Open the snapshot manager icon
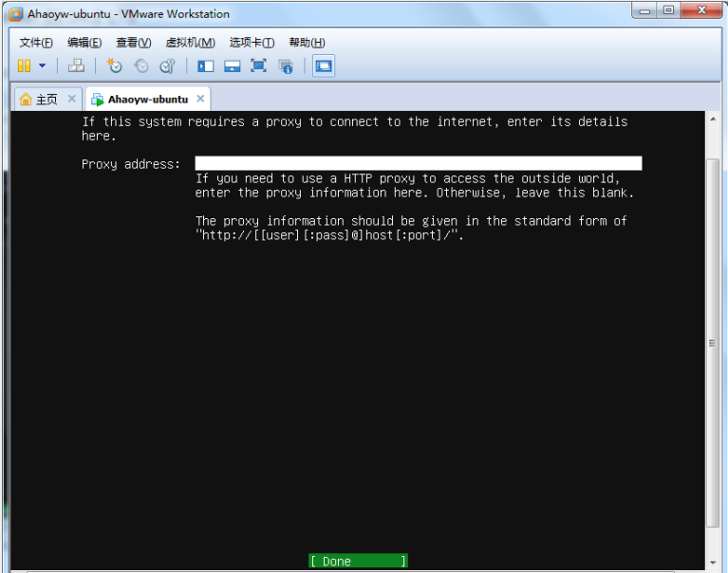This screenshot has width=728, height=573. [x=167, y=65]
